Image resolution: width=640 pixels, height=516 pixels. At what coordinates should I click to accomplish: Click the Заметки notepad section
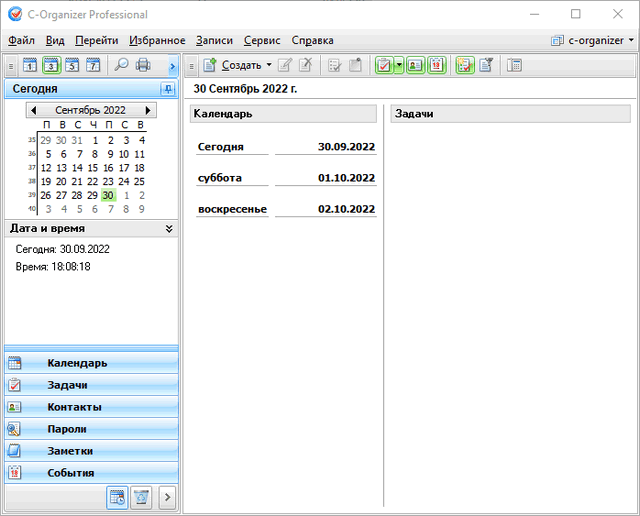(92, 451)
